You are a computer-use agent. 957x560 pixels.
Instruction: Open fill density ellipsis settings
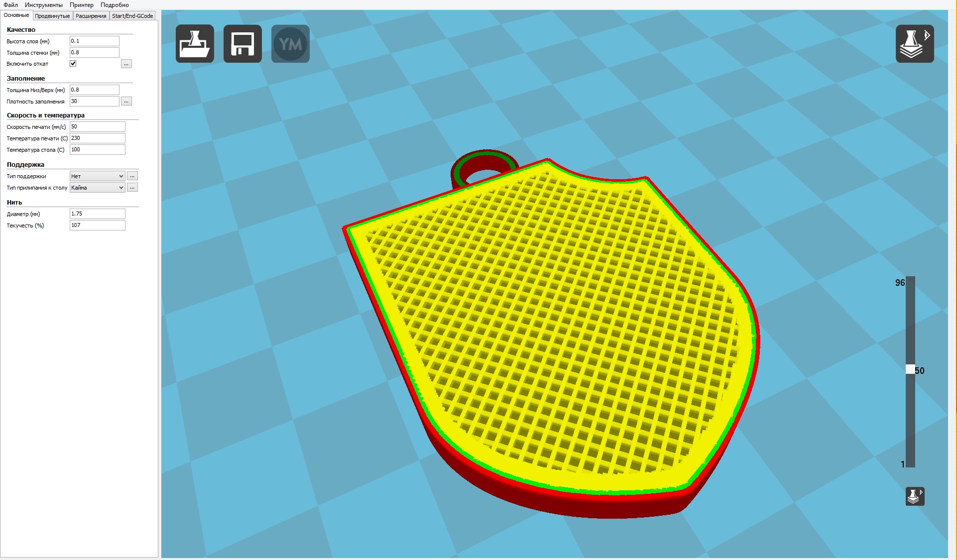click(126, 102)
